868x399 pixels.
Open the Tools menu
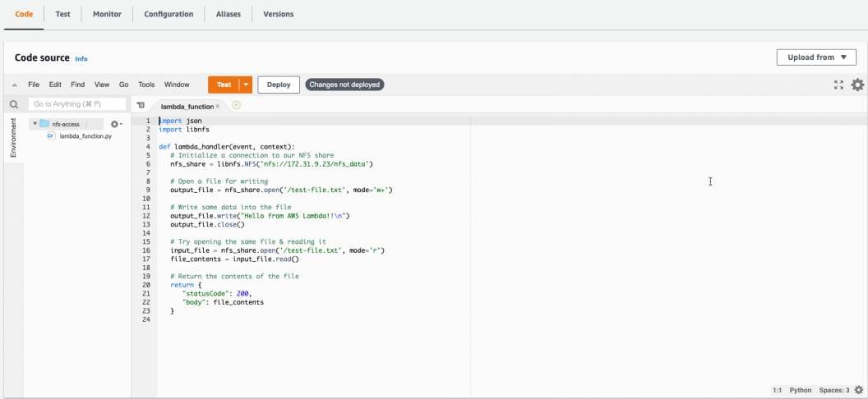(x=146, y=85)
